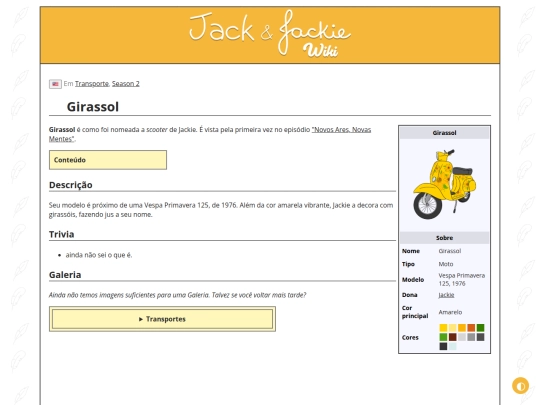This screenshot has height=405, width=540.
Task: Click the Moto value in Tipo row
Action: pyautogui.click(x=446, y=264)
